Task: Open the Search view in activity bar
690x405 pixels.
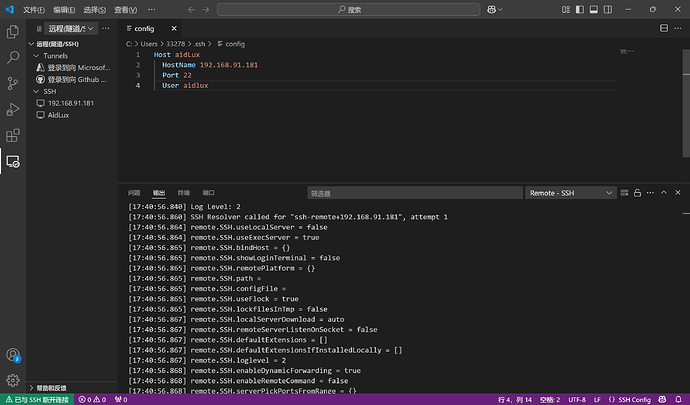Action: coord(13,57)
